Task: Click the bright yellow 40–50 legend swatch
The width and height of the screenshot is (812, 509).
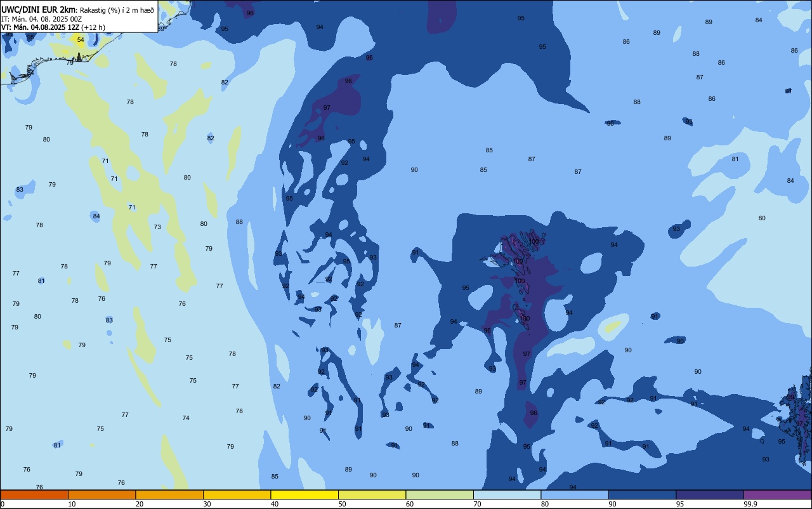Action: [304, 494]
